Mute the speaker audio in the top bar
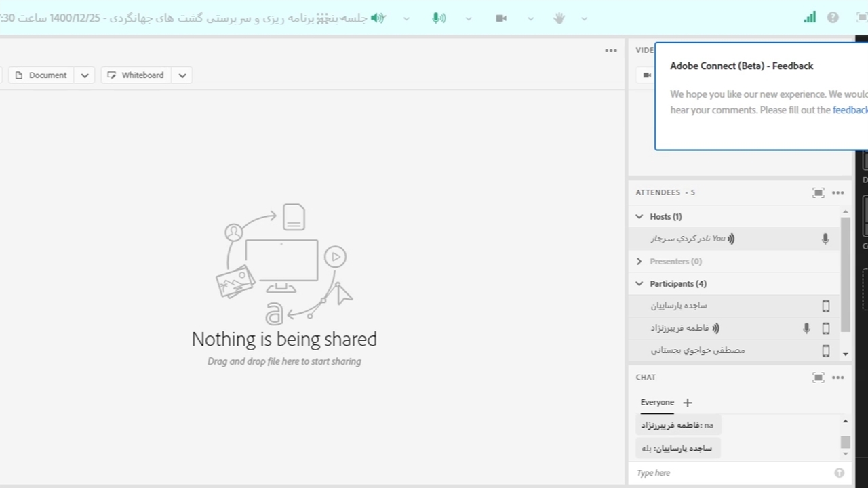 click(x=378, y=18)
